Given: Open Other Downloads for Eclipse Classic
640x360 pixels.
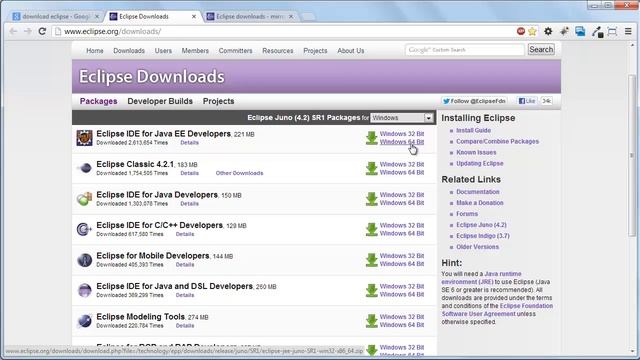Looking at the screenshot, I should [x=239, y=173].
